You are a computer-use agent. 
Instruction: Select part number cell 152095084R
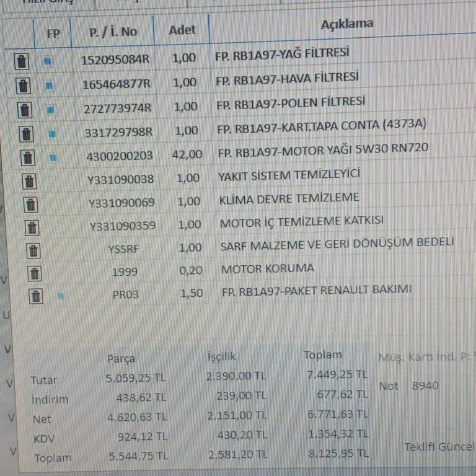click(115, 60)
